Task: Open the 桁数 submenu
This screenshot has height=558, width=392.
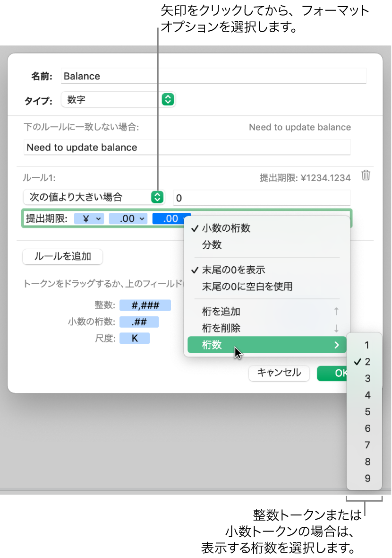Action: pyautogui.click(x=267, y=345)
